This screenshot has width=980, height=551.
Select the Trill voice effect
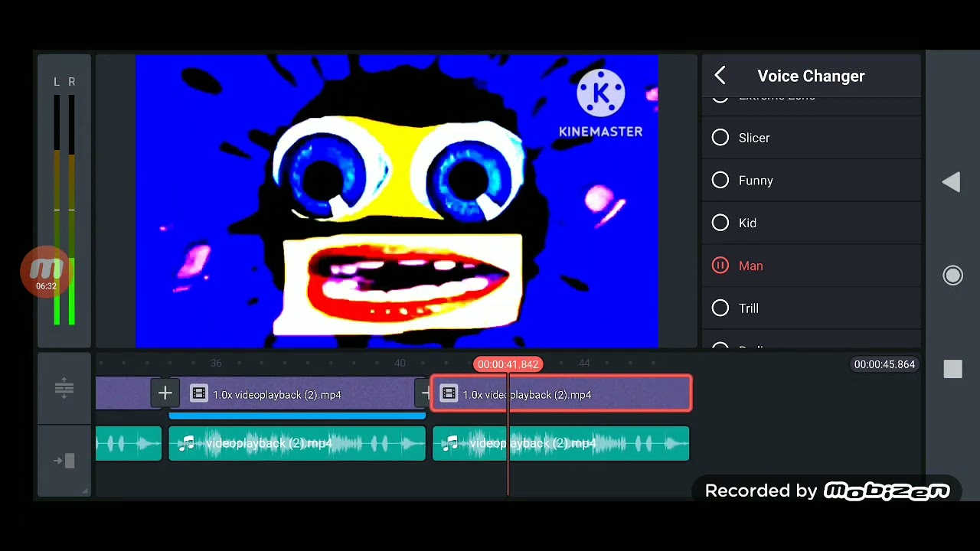click(812, 308)
